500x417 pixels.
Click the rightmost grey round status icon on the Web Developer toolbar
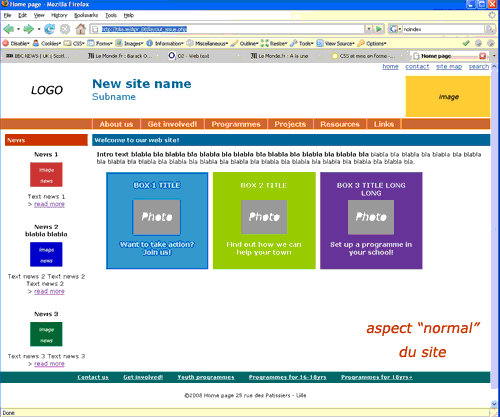coord(490,43)
